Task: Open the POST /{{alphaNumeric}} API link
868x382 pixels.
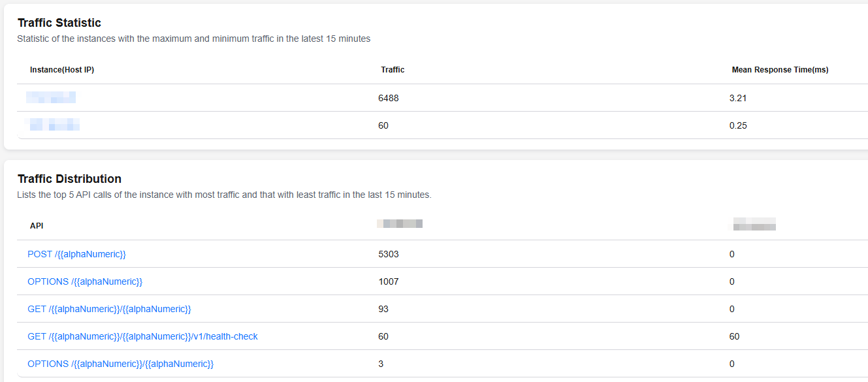Action: [x=76, y=254]
